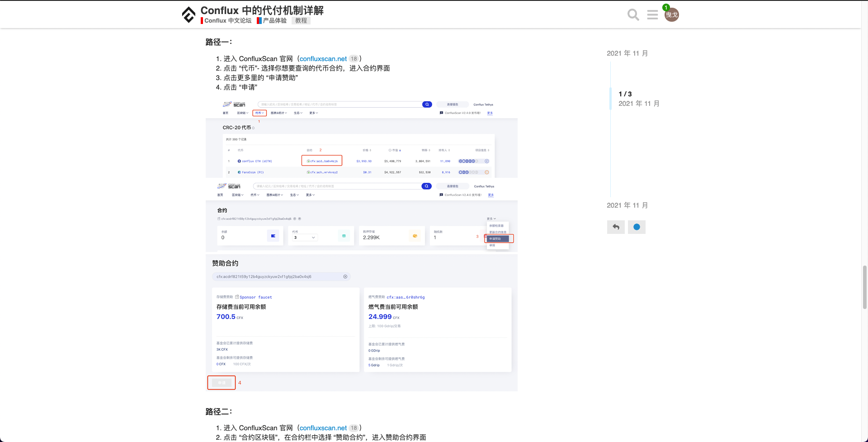Open the 产品体验 category link
This screenshot has height=442, width=868.
pos(272,20)
